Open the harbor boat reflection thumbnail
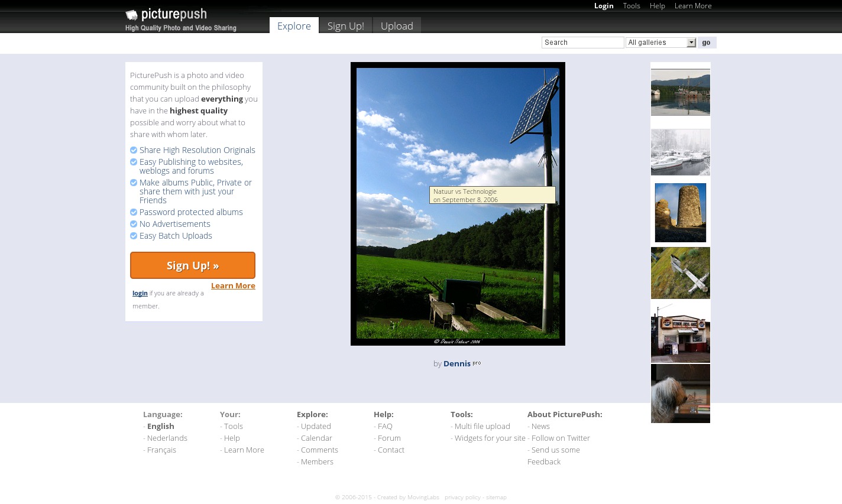842x504 pixels. click(680, 92)
